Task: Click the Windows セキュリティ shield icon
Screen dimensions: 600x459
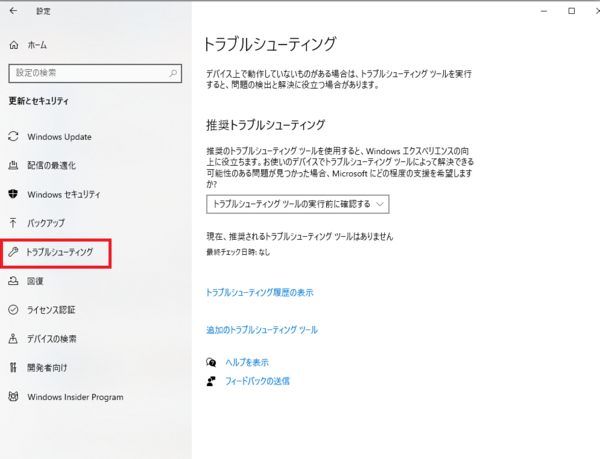Action: 13,194
